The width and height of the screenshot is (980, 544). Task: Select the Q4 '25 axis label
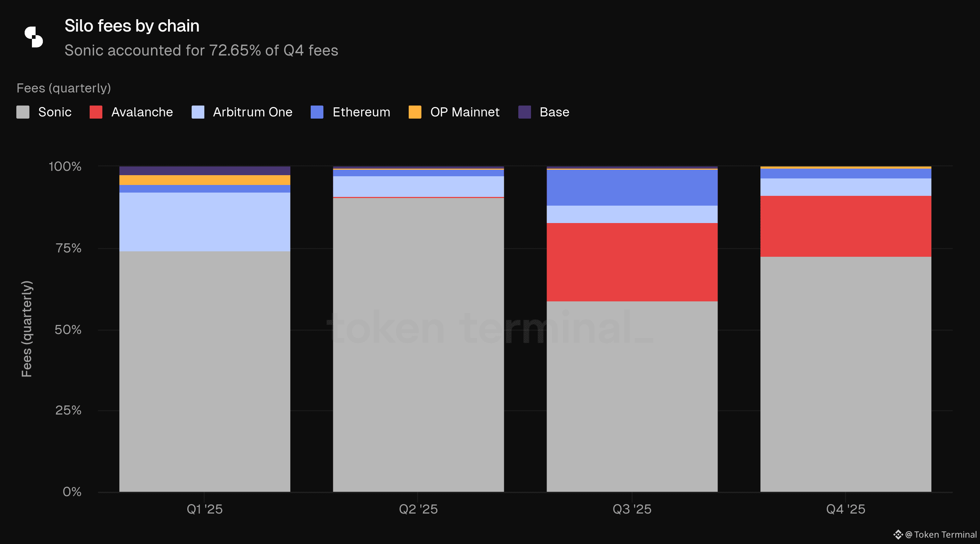click(x=846, y=509)
